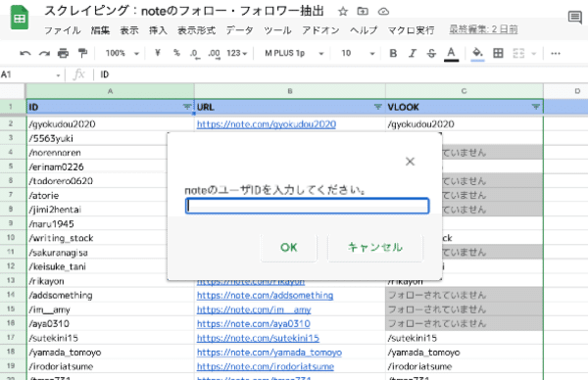Toggle strikethrough formatting

[x=431, y=53]
